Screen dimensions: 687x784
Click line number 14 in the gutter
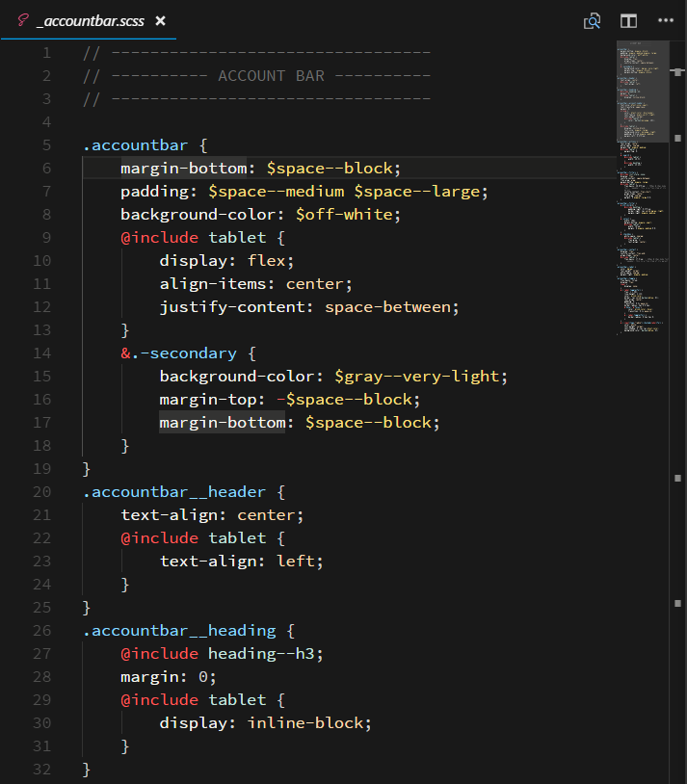tap(42, 353)
